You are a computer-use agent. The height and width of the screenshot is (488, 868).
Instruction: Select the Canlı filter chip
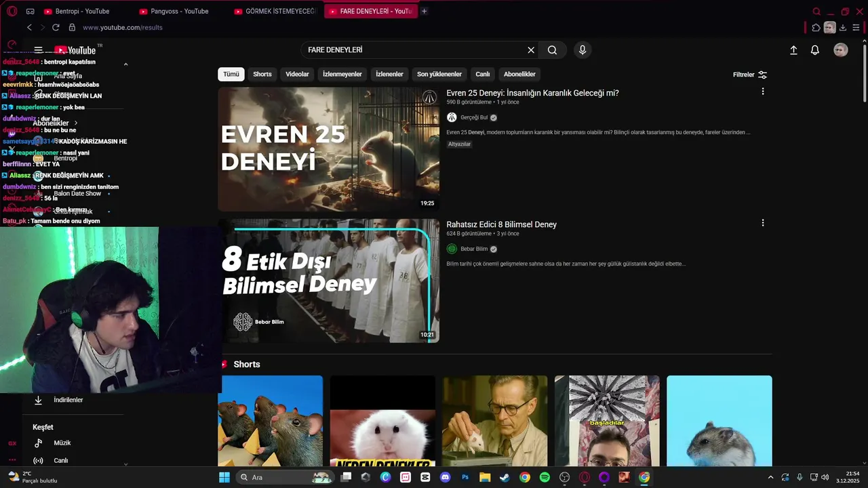tap(483, 74)
